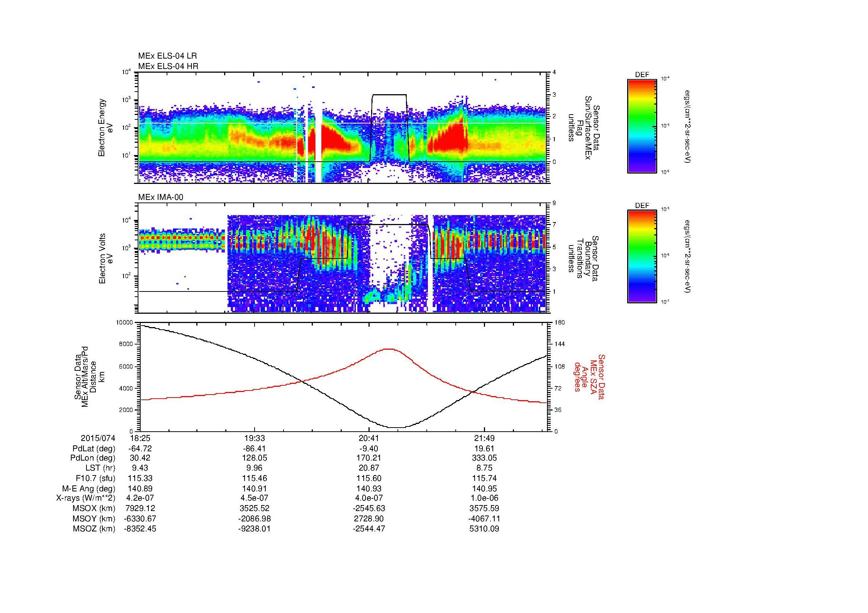
Task: Click the 'MSOX (km)' row label
Action: coord(94,509)
